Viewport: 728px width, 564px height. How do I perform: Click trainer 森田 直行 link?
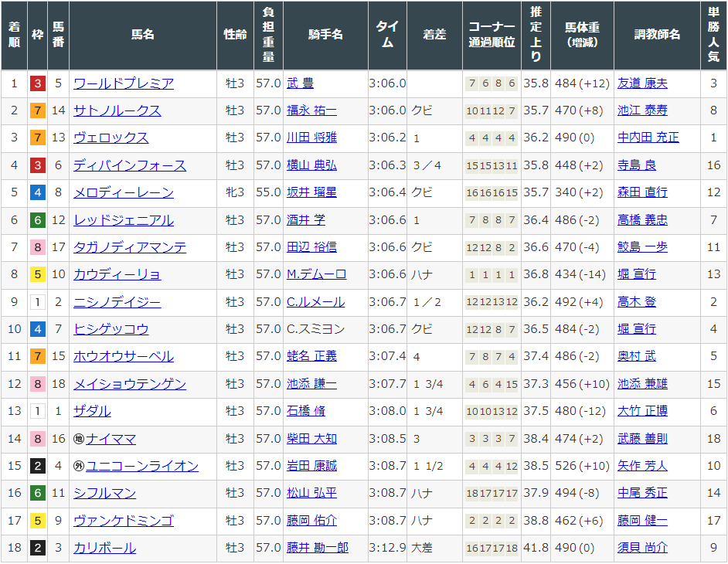tap(642, 192)
